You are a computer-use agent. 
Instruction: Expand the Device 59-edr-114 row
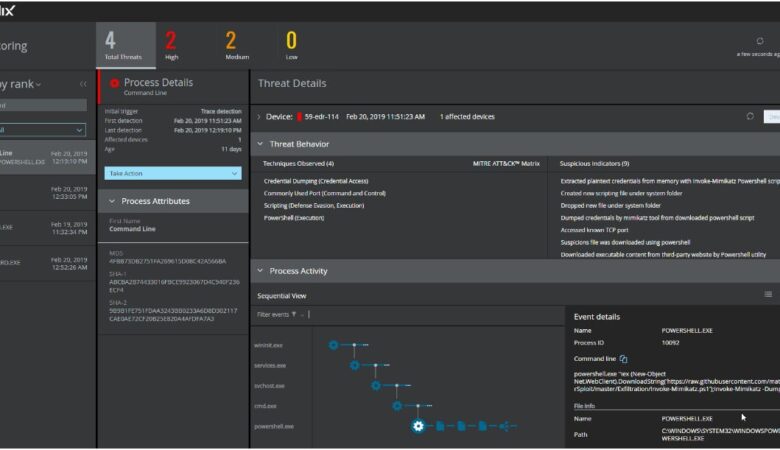pyautogui.click(x=259, y=117)
